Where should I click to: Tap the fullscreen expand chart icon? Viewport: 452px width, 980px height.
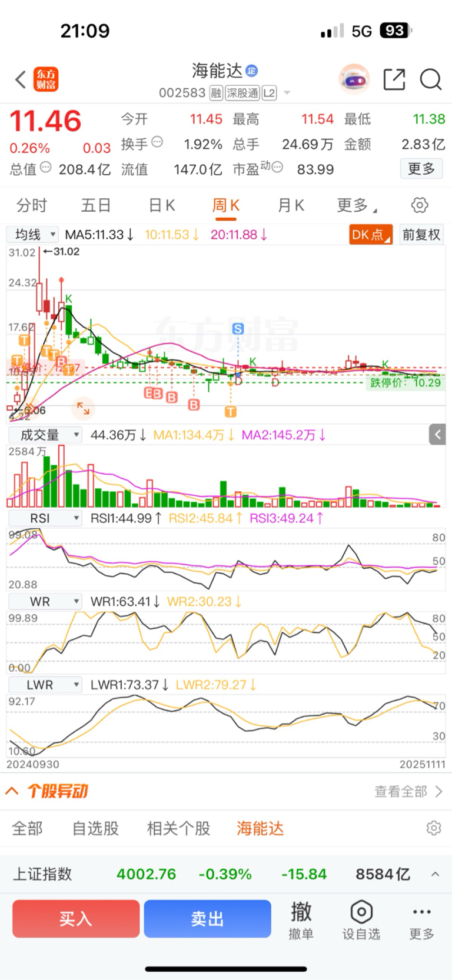tap(83, 408)
